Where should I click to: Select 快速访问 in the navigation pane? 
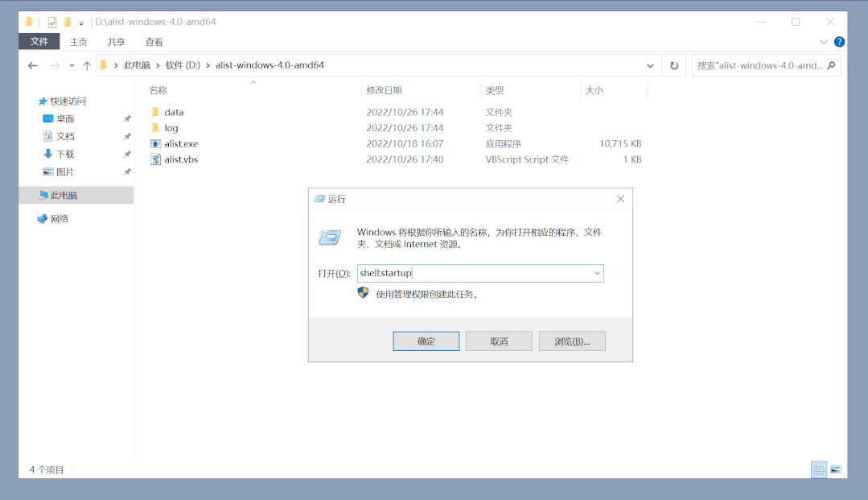pos(68,101)
